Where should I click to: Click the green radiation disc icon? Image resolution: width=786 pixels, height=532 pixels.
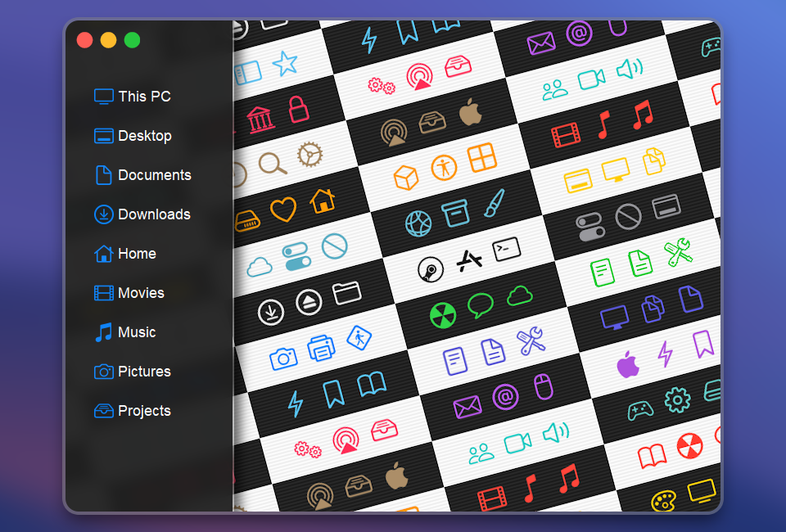tap(443, 315)
